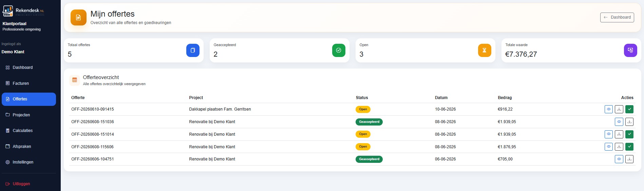
Task: Open Instellingen settings page
Action: pos(29,162)
